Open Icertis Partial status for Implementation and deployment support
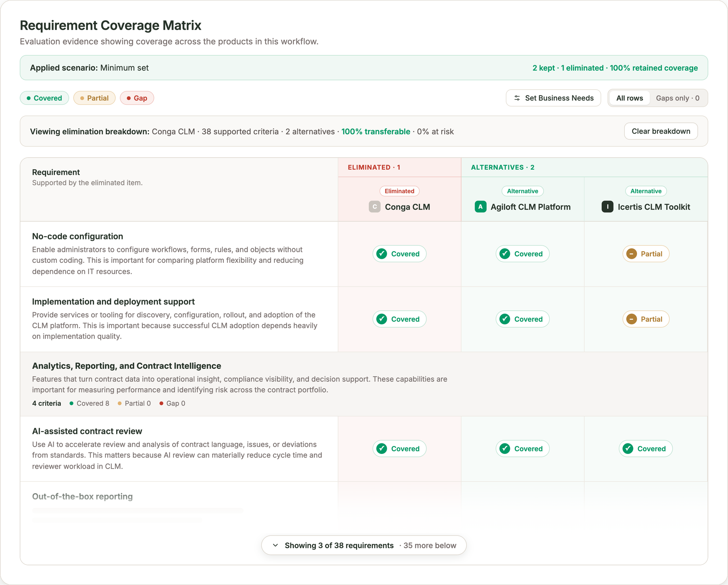Viewport: 728px width, 585px height. [646, 319]
